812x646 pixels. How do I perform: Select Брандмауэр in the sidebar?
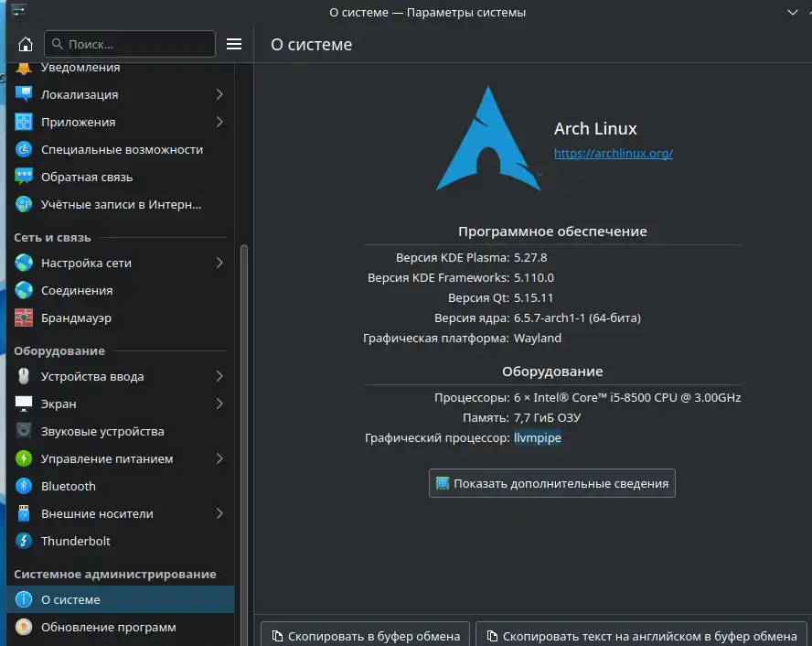coord(120,318)
